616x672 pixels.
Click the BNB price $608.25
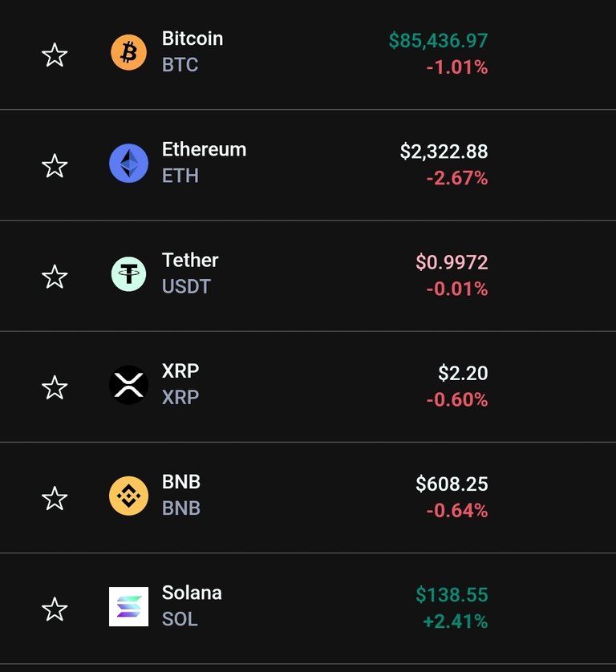[x=452, y=484]
